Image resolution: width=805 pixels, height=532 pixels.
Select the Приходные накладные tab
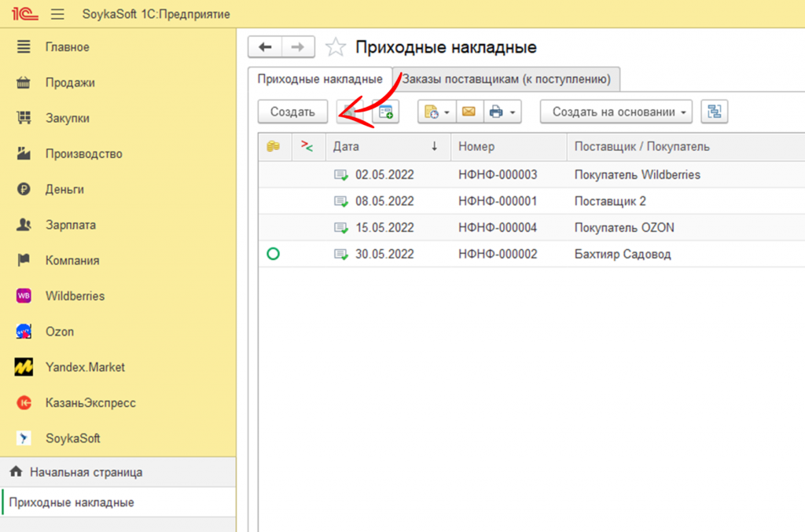coord(320,79)
